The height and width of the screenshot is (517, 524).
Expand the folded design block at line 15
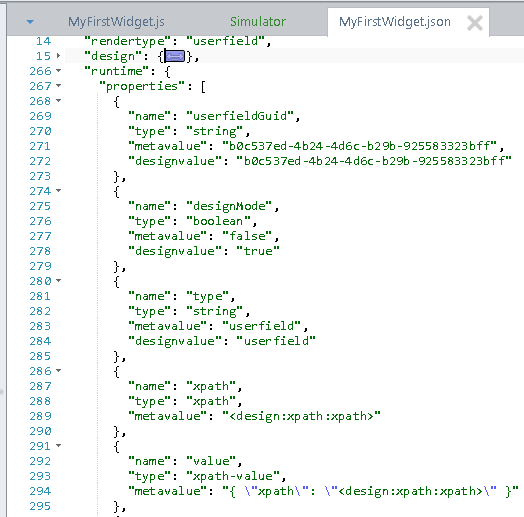pyautogui.click(x=58, y=55)
